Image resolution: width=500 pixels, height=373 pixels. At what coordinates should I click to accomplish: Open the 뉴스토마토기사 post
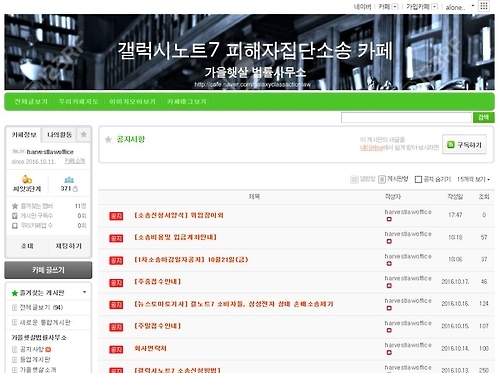tap(234, 304)
